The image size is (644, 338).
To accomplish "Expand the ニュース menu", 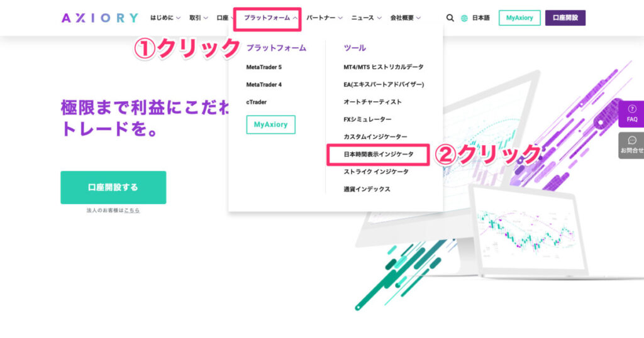I will (366, 18).
